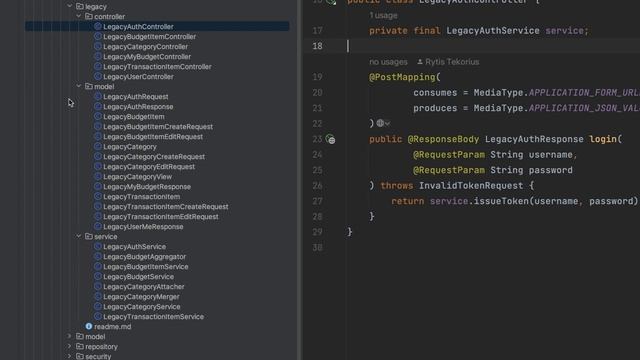Click the class icon beside LegacyAuthRequest
Image resolution: width=640 pixels, height=360 pixels.
coord(98,96)
